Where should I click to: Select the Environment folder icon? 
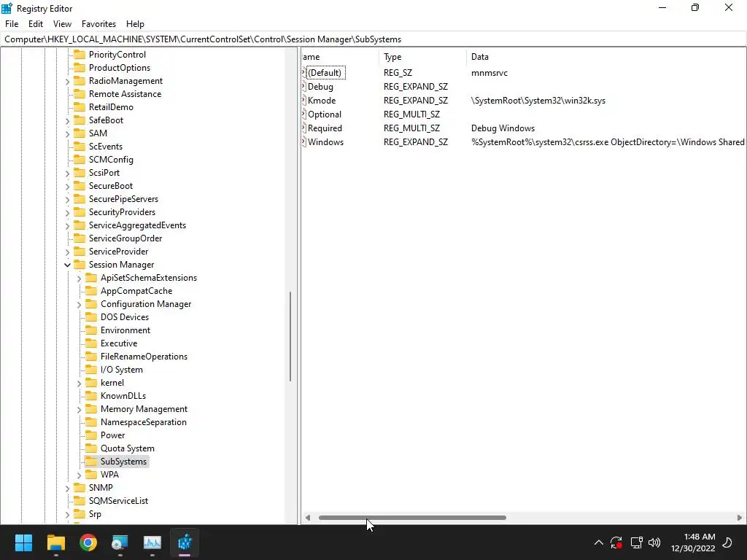pos(91,330)
